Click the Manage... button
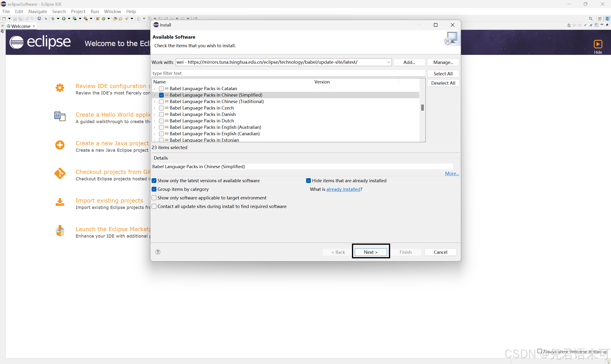This screenshot has width=611, height=364. (x=443, y=62)
